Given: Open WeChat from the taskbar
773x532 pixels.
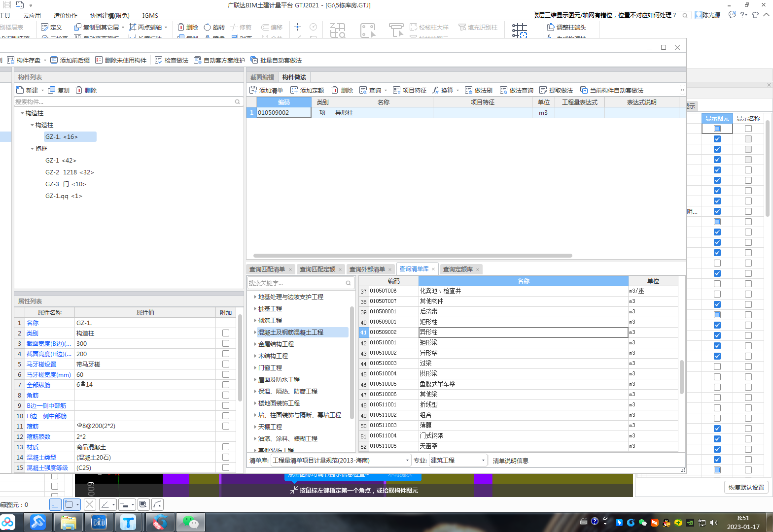Looking at the screenshot, I should (x=190, y=522).
